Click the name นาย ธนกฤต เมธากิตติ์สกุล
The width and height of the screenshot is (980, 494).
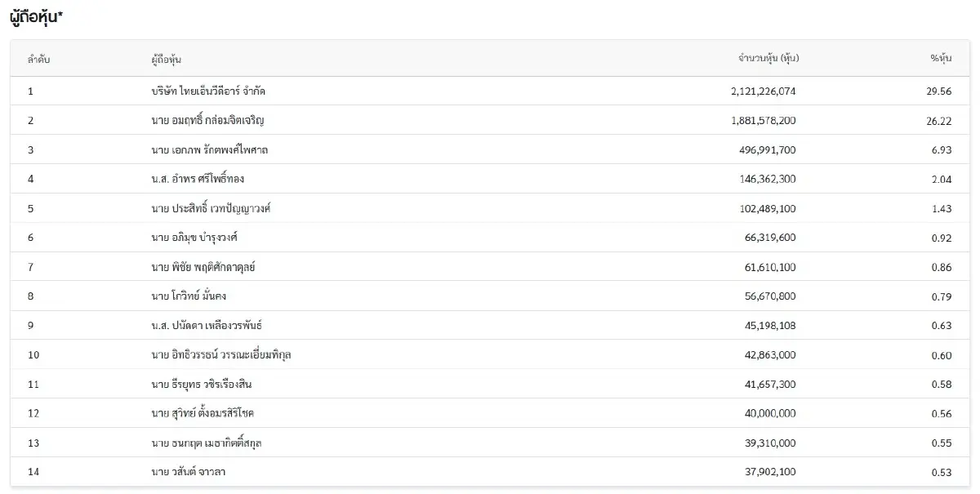[206, 443]
